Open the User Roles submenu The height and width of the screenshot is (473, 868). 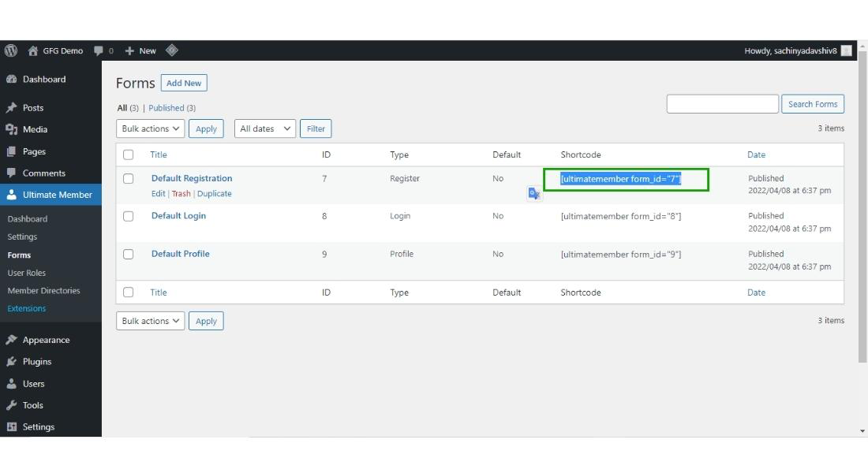(x=27, y=272)
